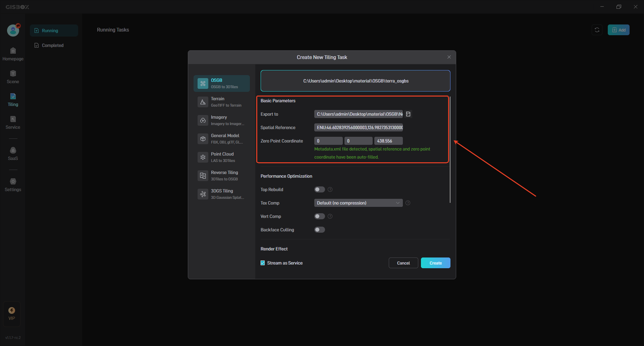This screenshot has width=644, height=346.
Task: Click the Terrain mountain icon
Action: (203, 102)
